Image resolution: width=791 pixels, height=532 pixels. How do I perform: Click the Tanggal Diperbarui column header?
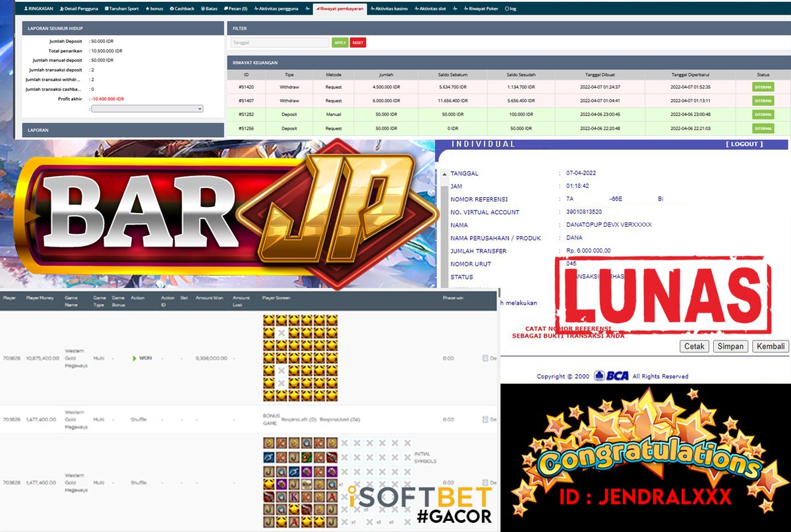[x=690, y=74]
